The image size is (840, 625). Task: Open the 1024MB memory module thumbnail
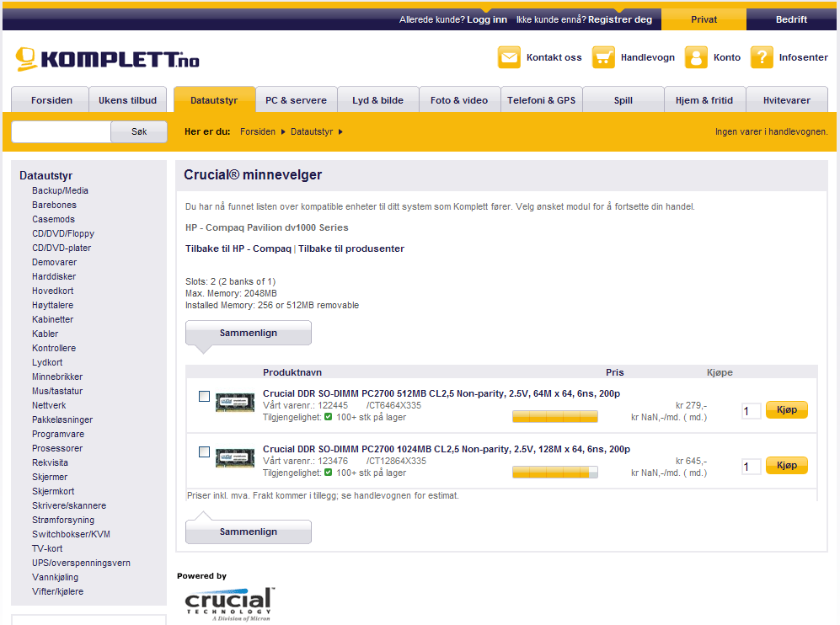(235, 458)
